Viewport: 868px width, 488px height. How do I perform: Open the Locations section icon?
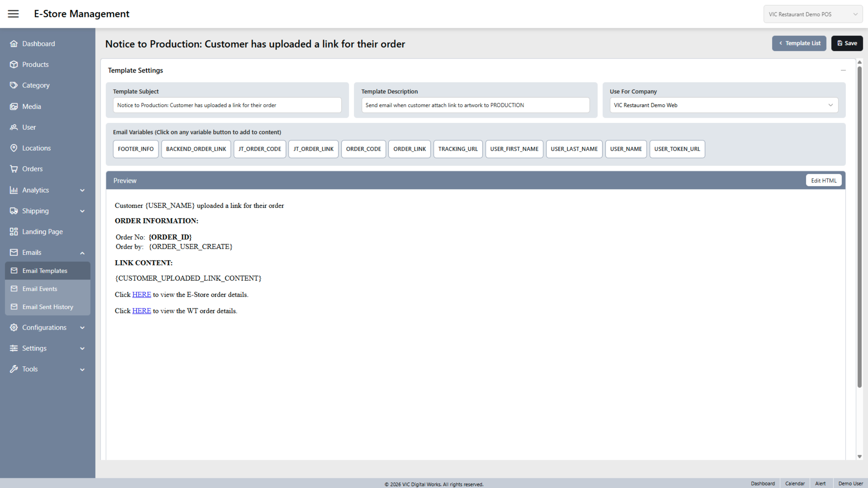(14, 148)
